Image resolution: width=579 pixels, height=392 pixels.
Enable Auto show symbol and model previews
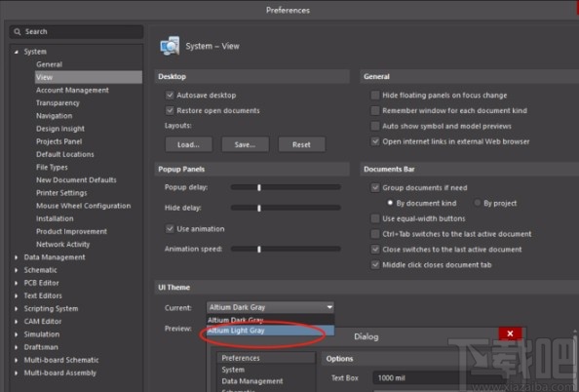coord(375,126)
